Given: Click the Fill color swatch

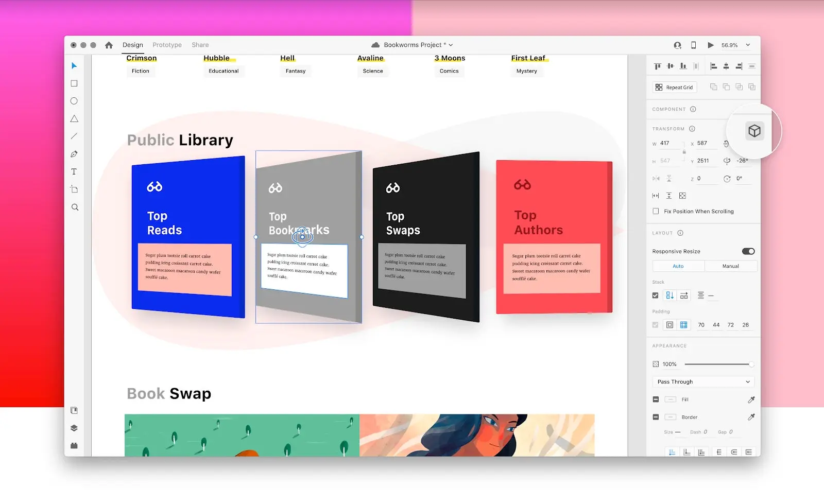Looking at the screenshot, I should (x=670, y=399).
